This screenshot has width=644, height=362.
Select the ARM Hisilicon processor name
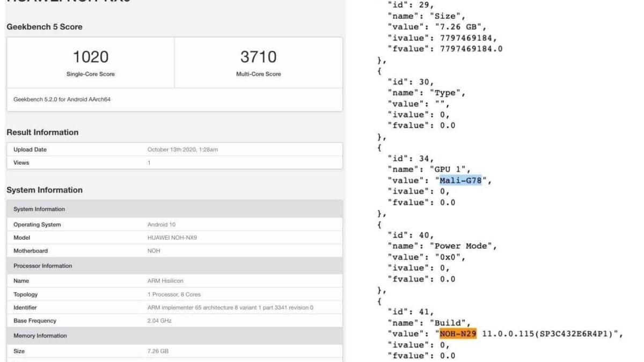pos(165,281)
